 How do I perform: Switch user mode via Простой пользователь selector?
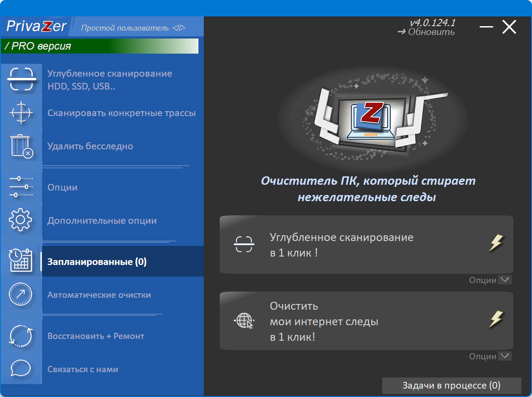click(133, 28)
